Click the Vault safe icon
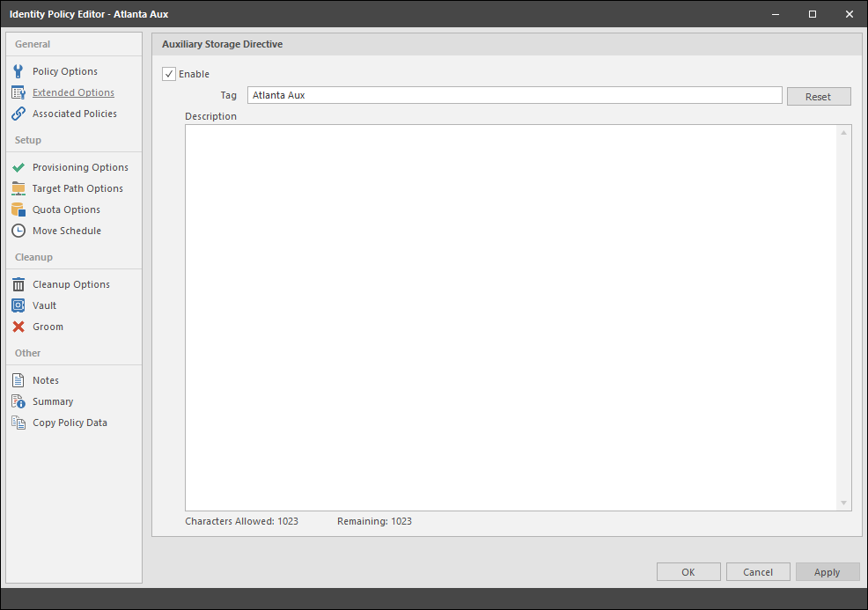This screenshot has width=868, height=610. (x=18, y=305)
